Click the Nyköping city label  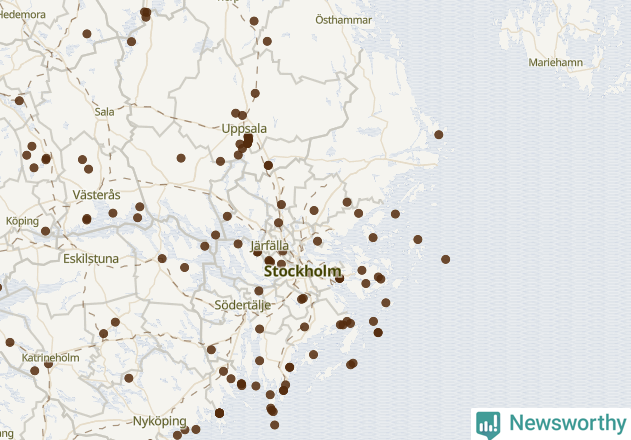click(x=160, y=421)
